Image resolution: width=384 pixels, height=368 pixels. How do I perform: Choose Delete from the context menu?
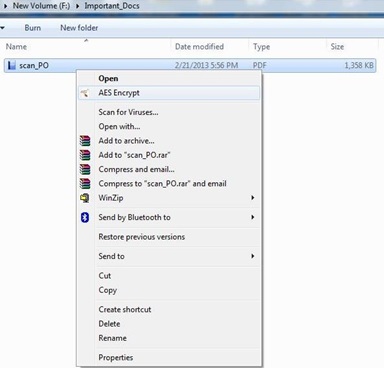click(168, 324)
